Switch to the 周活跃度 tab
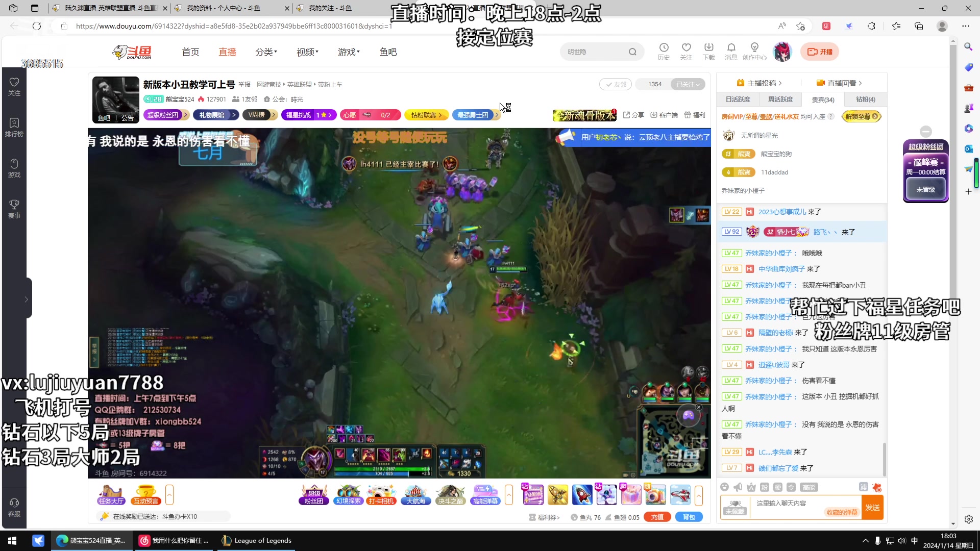Screen dimensions: 980x551 [780, 99]
